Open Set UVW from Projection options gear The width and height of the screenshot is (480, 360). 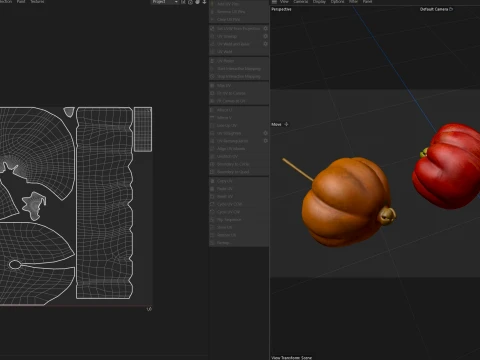266,29
